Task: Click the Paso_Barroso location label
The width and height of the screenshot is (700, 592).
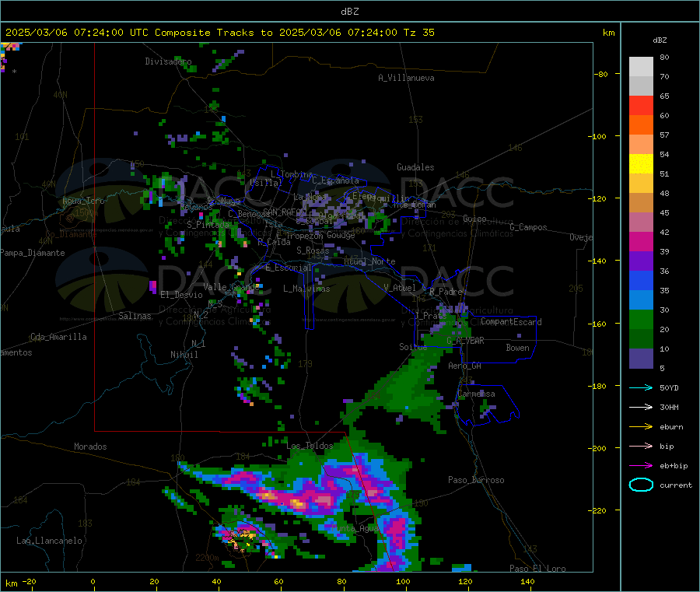Action: tap(476, 480)
